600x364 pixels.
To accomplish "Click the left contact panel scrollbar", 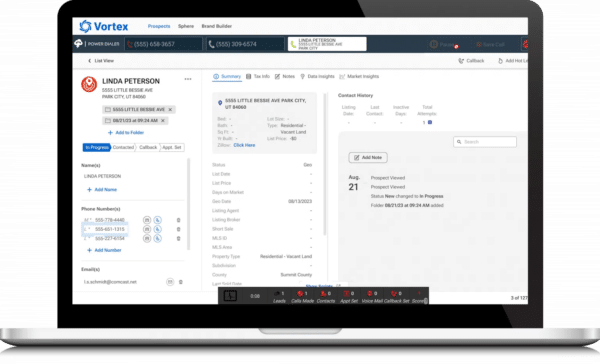I will point(188,204).
